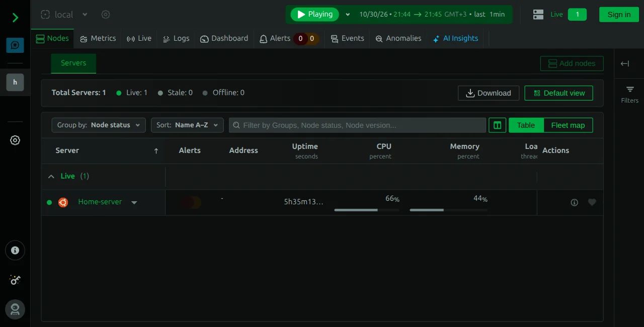Click the Stale: 0 status filter
This screenshot has height=327, width=644.
point(175,93)
